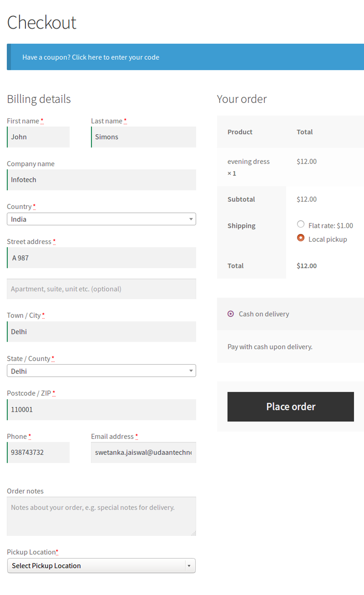This screenshot has height=595, width=364.
Task: Click the Email address field
Action: [x=143, y=452]
